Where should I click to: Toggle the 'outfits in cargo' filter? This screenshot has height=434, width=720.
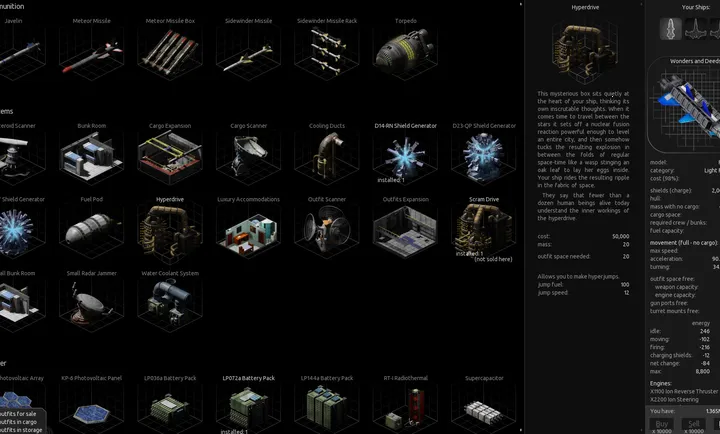(x=20, y=422)
